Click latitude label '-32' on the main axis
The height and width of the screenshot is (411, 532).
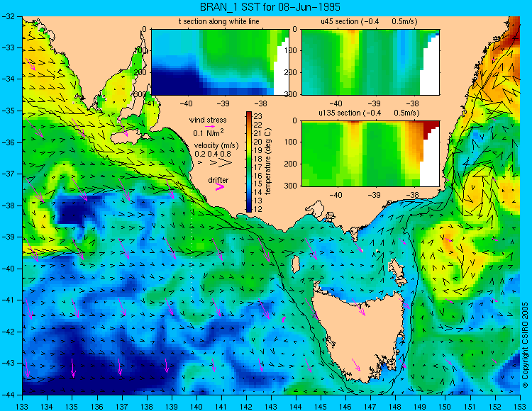point(8,16)
